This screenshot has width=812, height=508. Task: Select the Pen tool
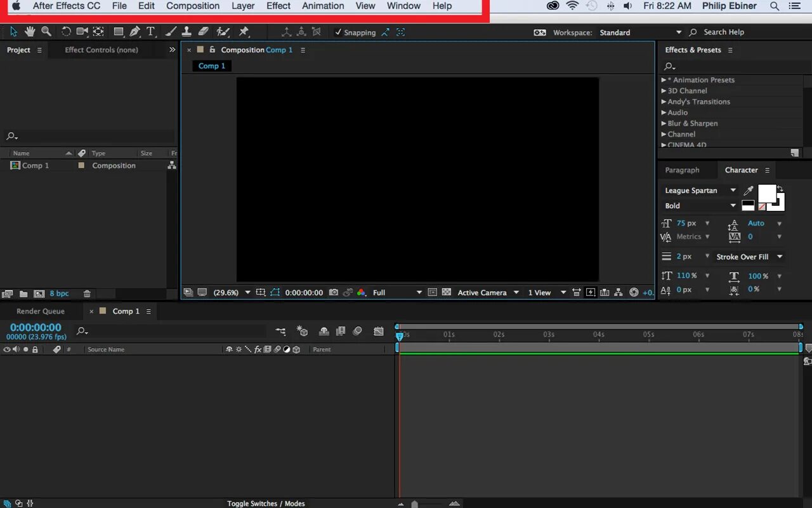134,32
